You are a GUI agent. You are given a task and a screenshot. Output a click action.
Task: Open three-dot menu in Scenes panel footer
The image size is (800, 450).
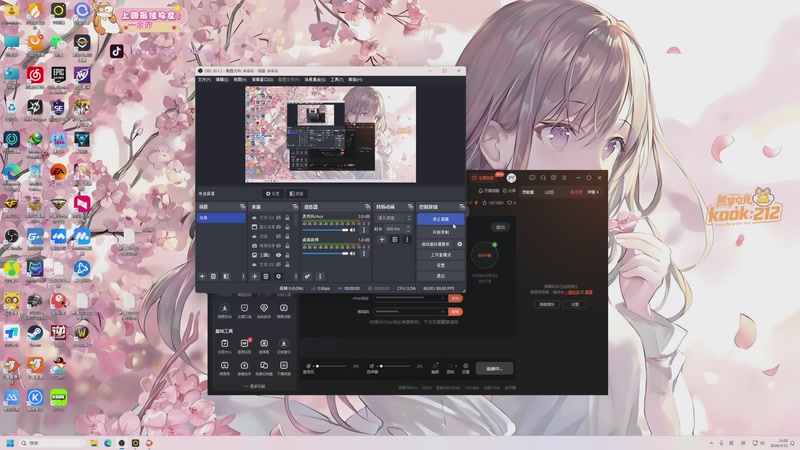click(243, 277)
